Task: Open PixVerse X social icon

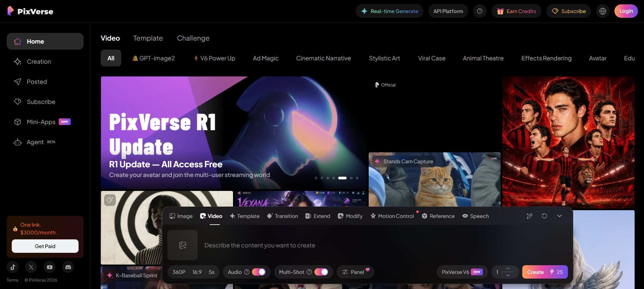Action: [31, 267]
